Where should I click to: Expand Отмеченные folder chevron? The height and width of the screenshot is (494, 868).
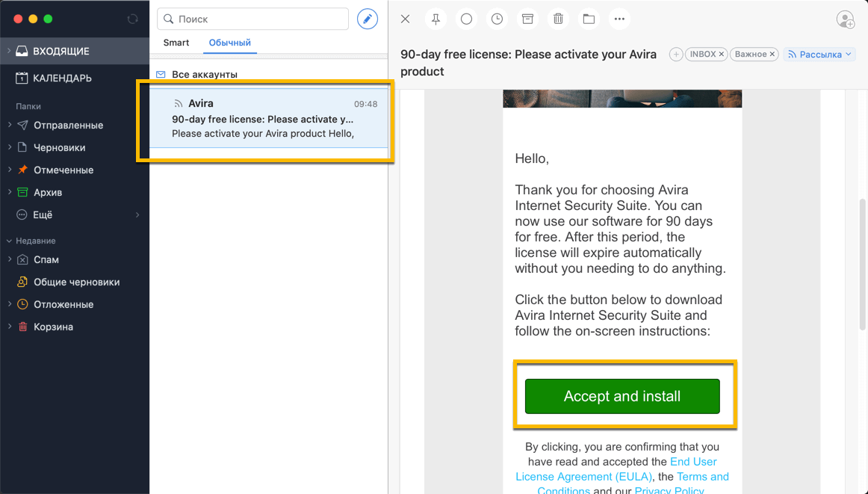tap(10, 170)
